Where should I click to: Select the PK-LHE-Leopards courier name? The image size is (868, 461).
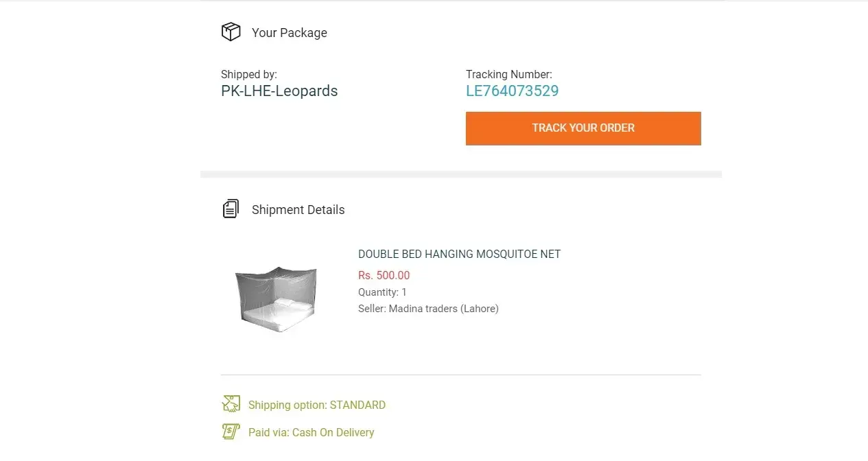[x=279, y=91]
